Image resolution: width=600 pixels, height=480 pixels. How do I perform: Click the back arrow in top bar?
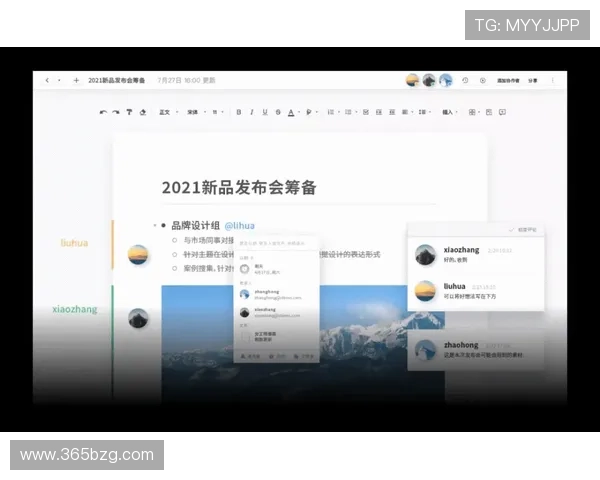[47, 80]
